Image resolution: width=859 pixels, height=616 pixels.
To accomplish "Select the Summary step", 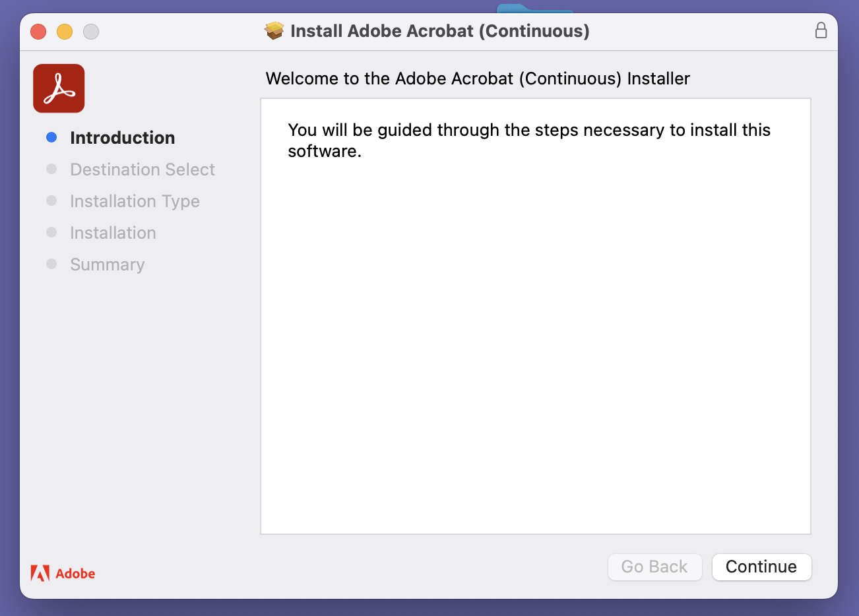I will tap(107, 264).
